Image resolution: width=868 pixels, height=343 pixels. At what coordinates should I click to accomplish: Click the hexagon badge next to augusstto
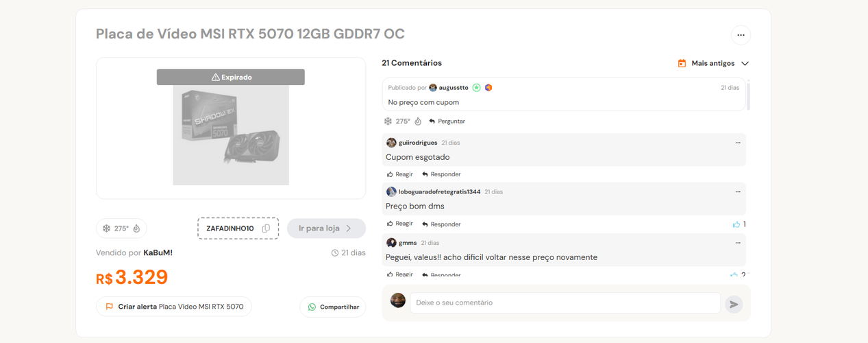pos(488,88)
